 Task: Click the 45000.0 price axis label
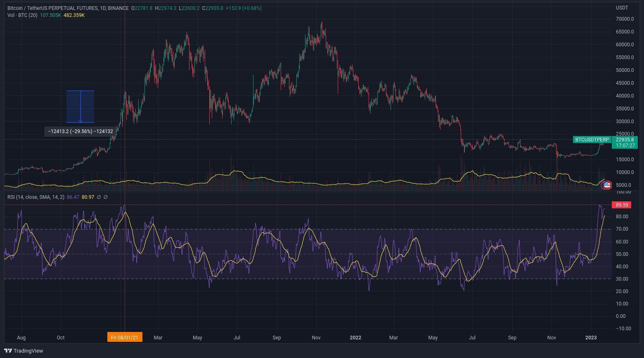625,83
